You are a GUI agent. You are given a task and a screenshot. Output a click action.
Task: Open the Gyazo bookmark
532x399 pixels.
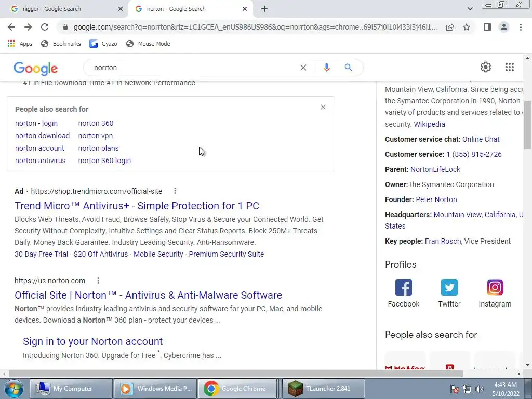click(x=103, y=44)
